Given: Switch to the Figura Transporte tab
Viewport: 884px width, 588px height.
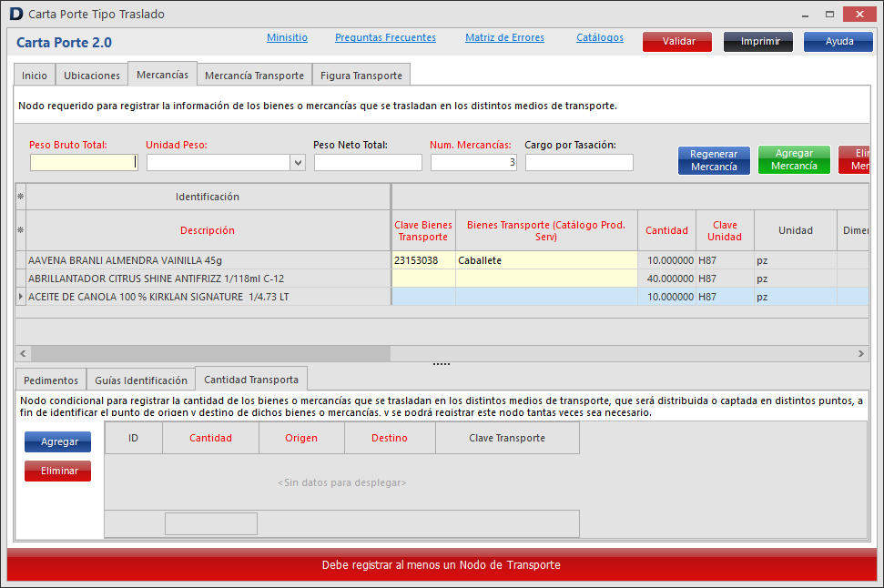Looking at the screenshot, I should point(361,76).
